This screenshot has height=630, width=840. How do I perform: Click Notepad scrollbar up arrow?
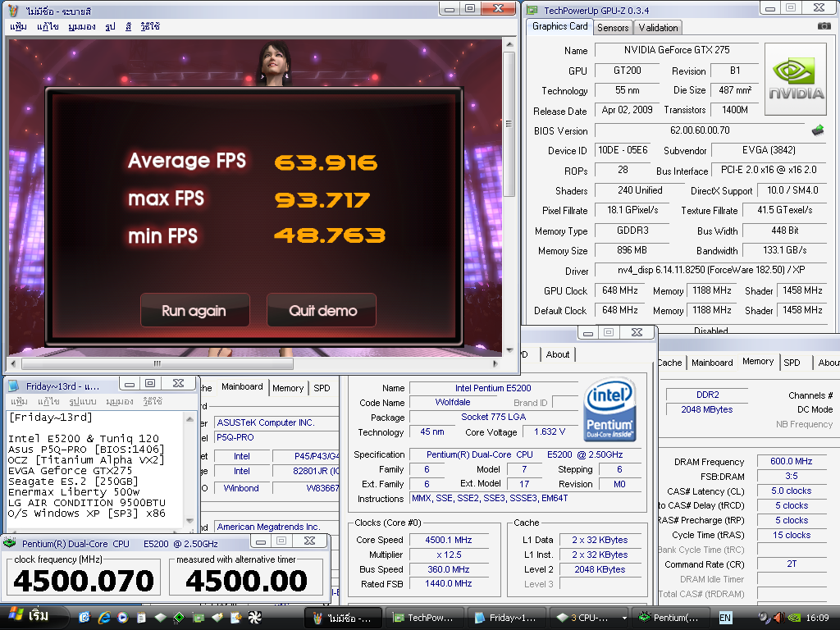pyautogui.click(x=189, y=419)
